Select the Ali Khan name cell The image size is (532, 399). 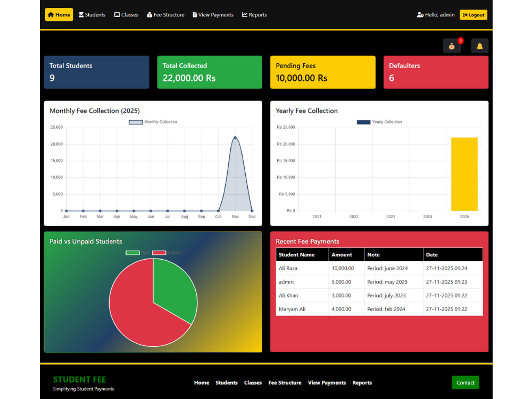coord(302,295)
